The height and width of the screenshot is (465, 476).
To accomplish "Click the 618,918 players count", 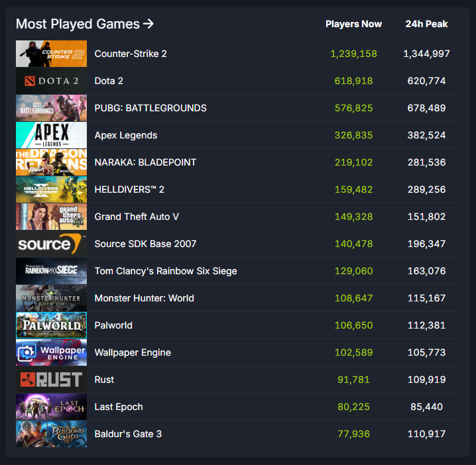I will click(353, 81).
